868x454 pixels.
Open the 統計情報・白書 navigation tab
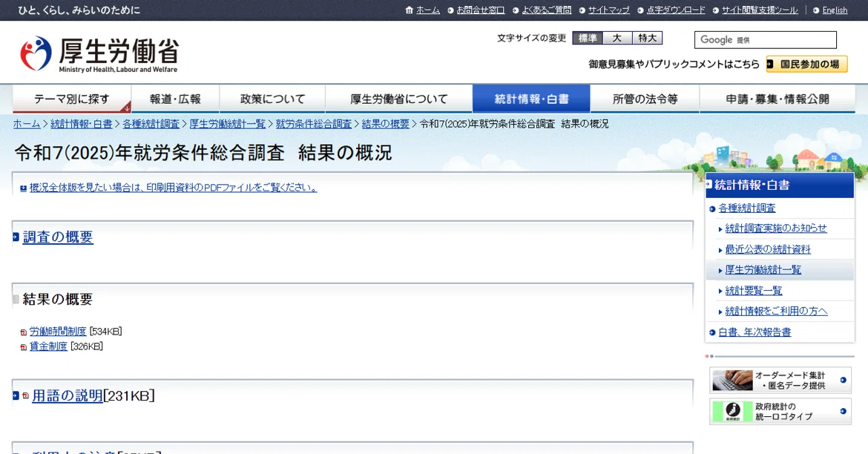coord(531,99)
